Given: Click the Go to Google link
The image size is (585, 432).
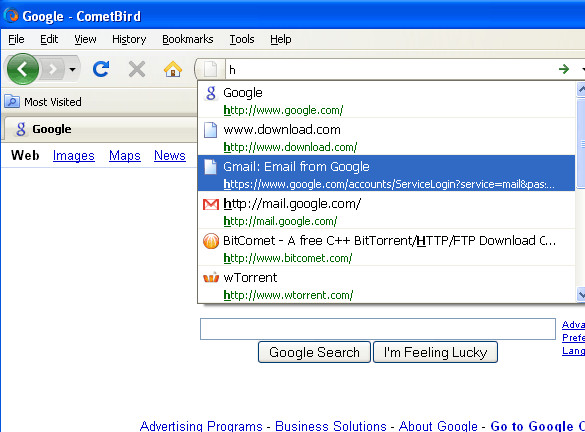Looking at the screenshot, I should 537,426.
